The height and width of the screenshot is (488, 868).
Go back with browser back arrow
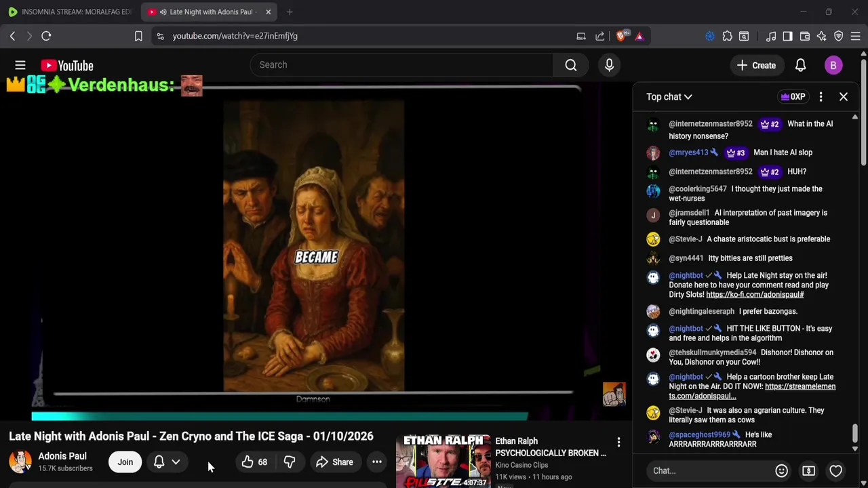(x=12, y=36)
